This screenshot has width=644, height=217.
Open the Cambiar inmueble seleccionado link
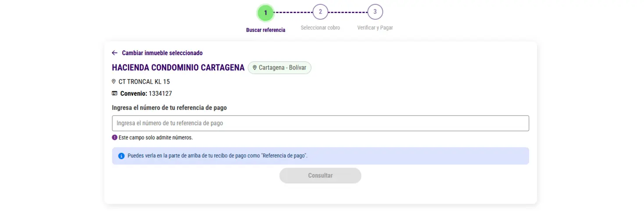pyautogui.click(x=162, y=53)
